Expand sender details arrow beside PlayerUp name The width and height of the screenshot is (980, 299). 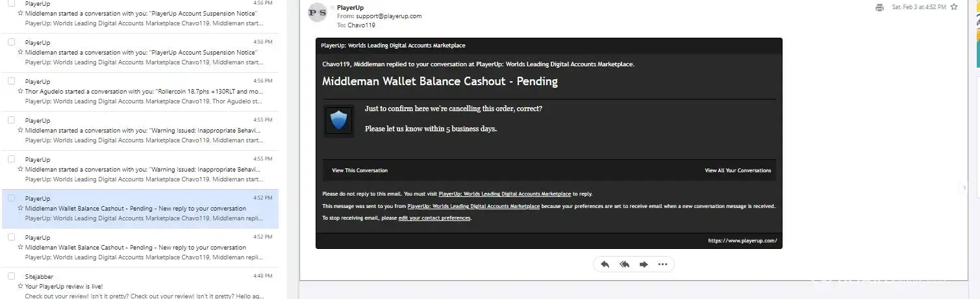click(333, 7)
